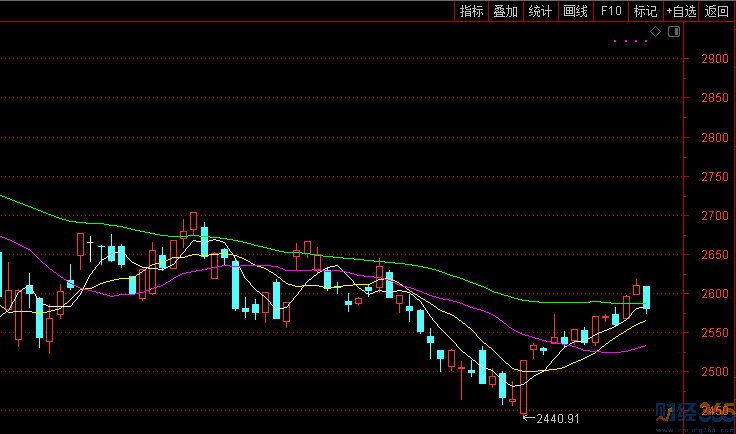Open the 叠加 overlay menu
This screenshot has width=736, height=434.
coord(506,11)
